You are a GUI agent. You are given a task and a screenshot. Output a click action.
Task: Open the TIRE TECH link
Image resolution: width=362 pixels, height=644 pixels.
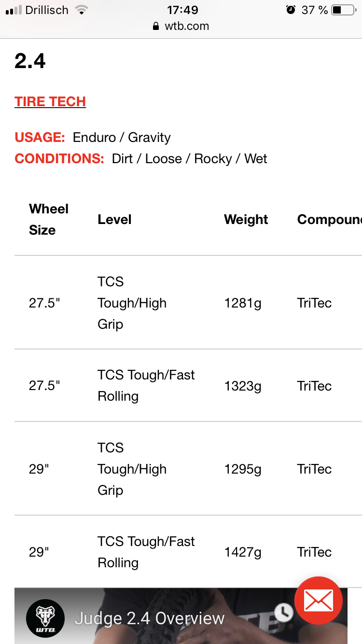tap(50, 102)
